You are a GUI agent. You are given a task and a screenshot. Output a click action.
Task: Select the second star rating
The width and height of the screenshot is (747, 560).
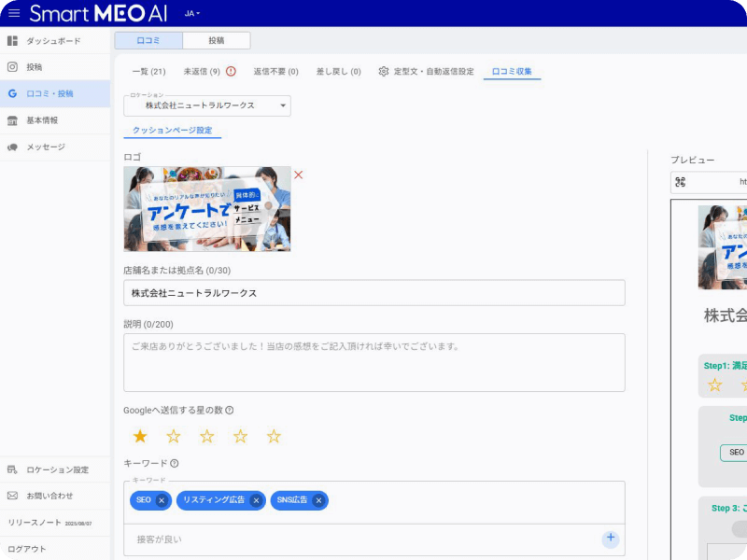tap(174, 436)
